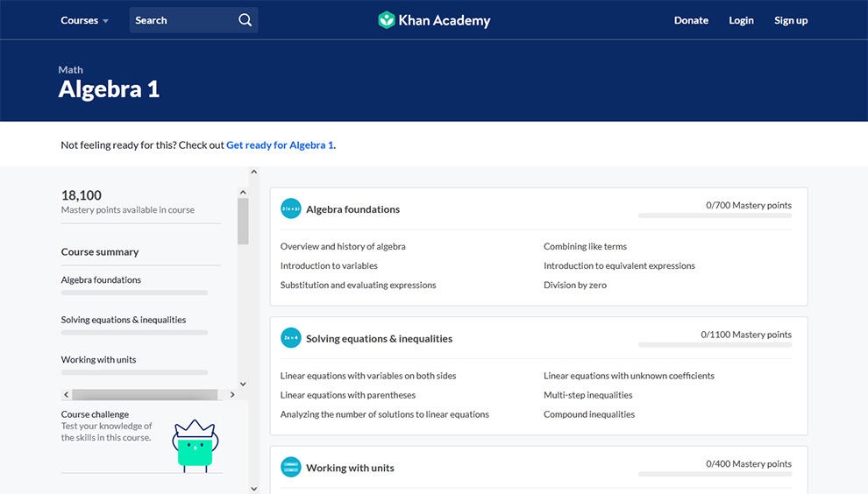Open Linear equations with unknown coefficients lesson
The height and width of the screenshot is (494, 868).
pyautogui.click(x=629, y=376)
